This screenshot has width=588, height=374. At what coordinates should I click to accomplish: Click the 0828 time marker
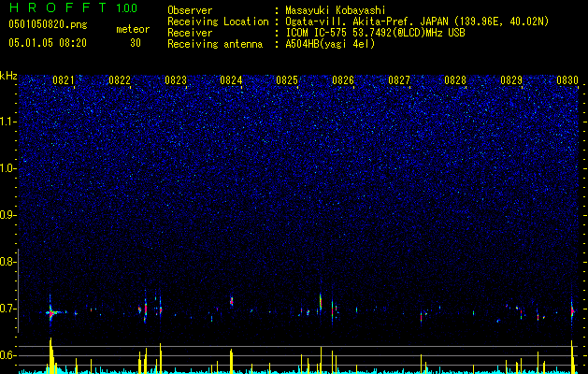click(x=455, y=80)
